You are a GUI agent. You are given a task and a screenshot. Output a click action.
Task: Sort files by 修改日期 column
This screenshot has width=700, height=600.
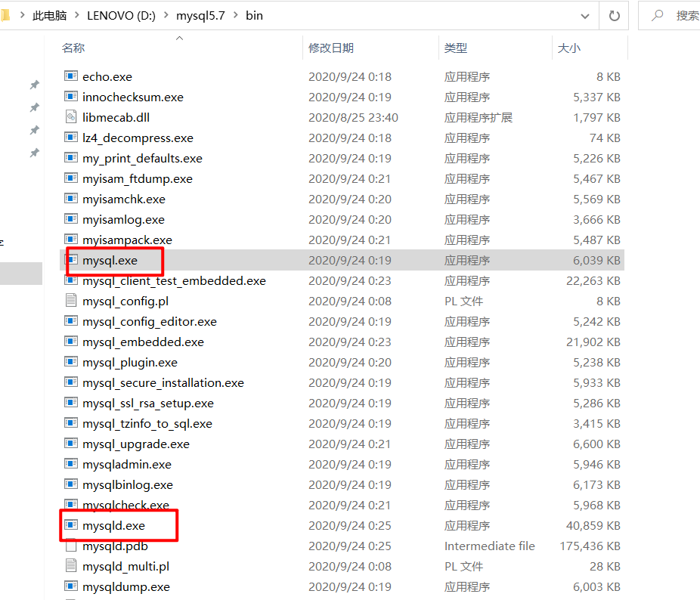click(331, 48)
